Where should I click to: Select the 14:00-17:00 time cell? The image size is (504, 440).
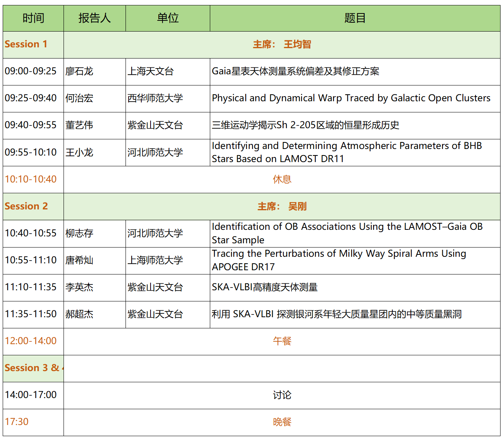(x=31, y=395)
